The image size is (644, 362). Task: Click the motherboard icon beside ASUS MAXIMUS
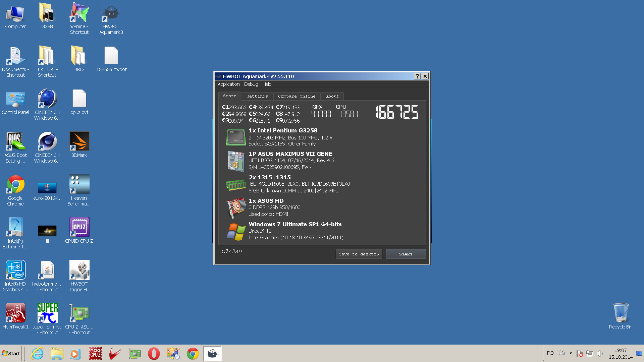pos(236,161)
